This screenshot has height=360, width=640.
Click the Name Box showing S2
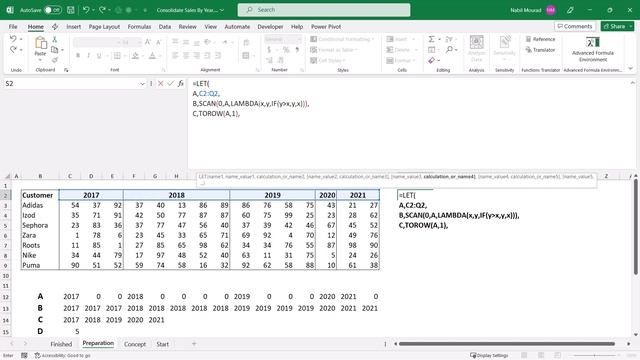tap(72, 84)
